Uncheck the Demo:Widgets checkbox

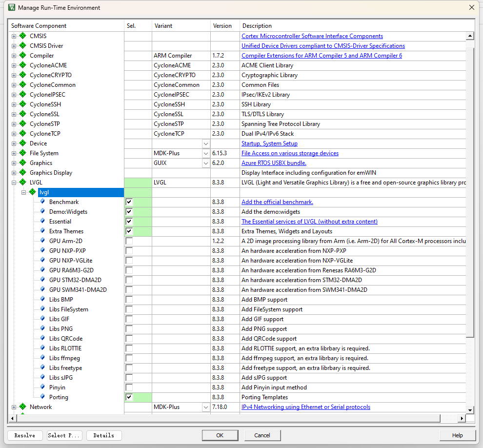(x=129, y=212)
